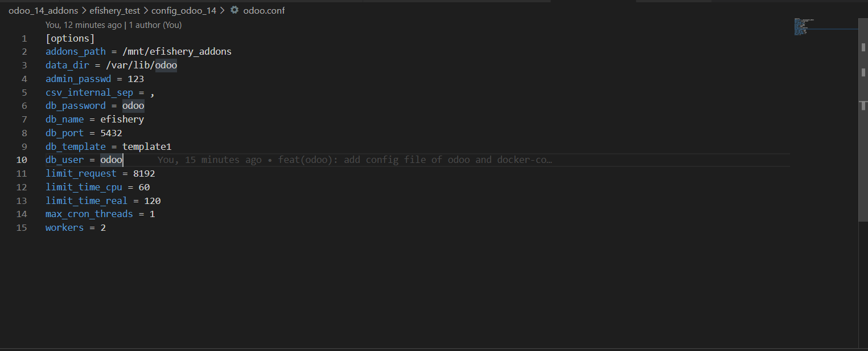Screen dimensions: 868x351
Task: Click line number 1 next to [options]
Action: tap(24, 38)
